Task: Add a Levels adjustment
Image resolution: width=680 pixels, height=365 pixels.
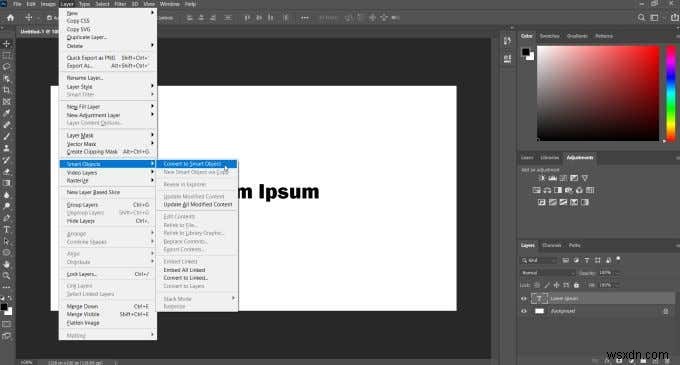Action: (552, 178)
